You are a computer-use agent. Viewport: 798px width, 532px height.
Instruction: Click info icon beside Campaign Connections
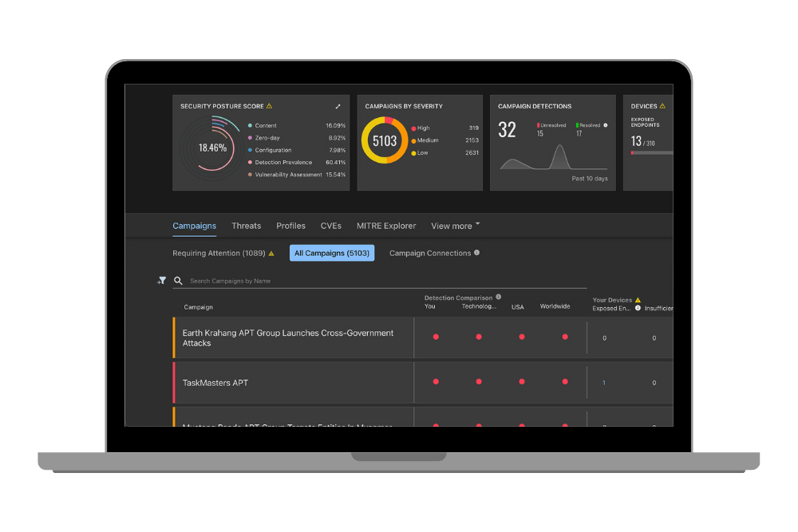pos(477,252)
